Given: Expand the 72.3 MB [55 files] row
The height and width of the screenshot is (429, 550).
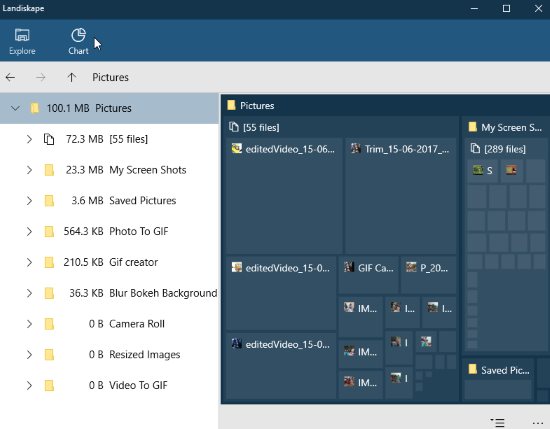Looking at the screenshot, I should [29, 139].
